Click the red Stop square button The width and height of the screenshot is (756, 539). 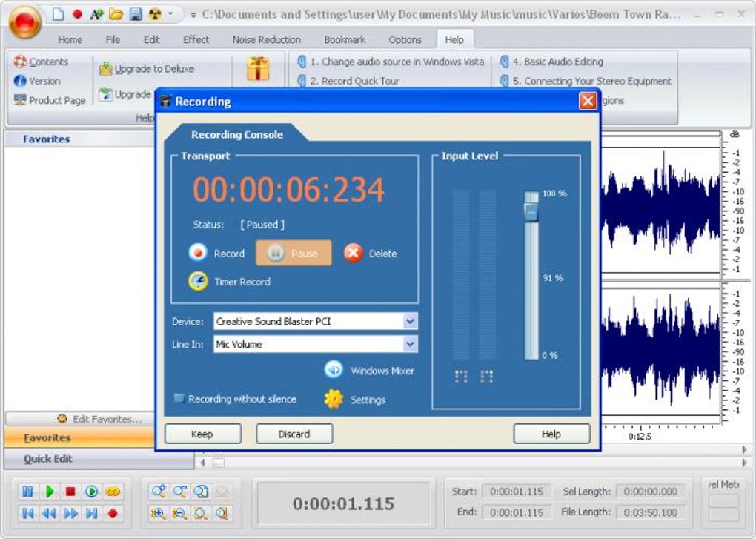pos(70,492)
